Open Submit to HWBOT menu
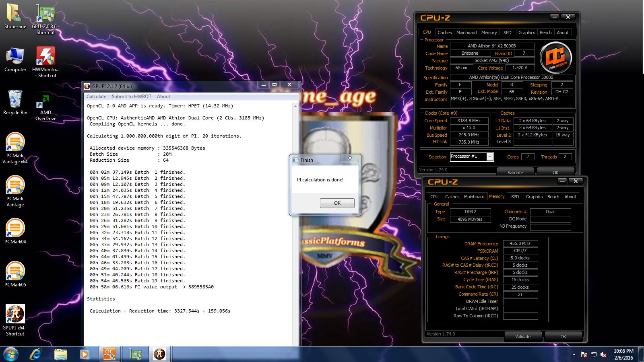The image size is (644, 362). (x=132, y=97)
